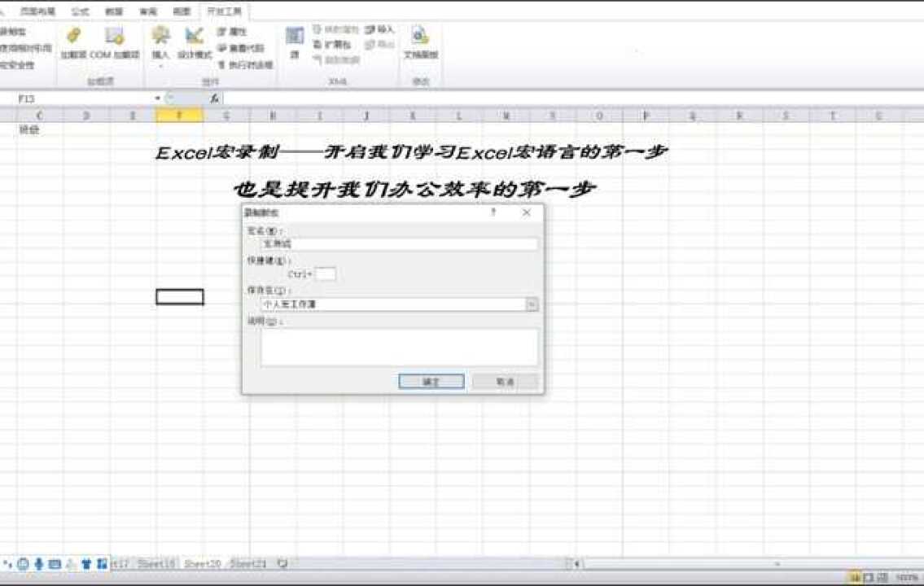Click the shirt skin icon in IME toolbar
Image resolution: width=924 pixels, height=586 pixels.
[86, 564]
